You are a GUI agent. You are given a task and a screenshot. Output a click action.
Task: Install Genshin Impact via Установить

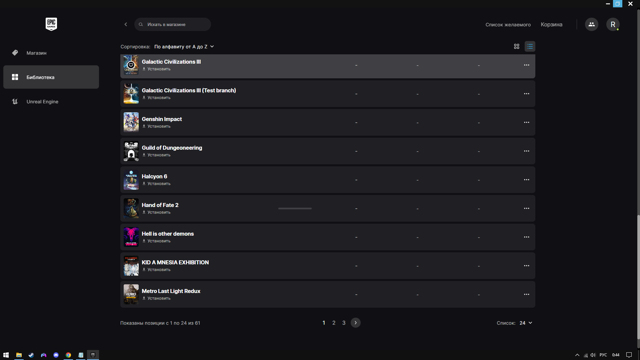pos(156,127)
